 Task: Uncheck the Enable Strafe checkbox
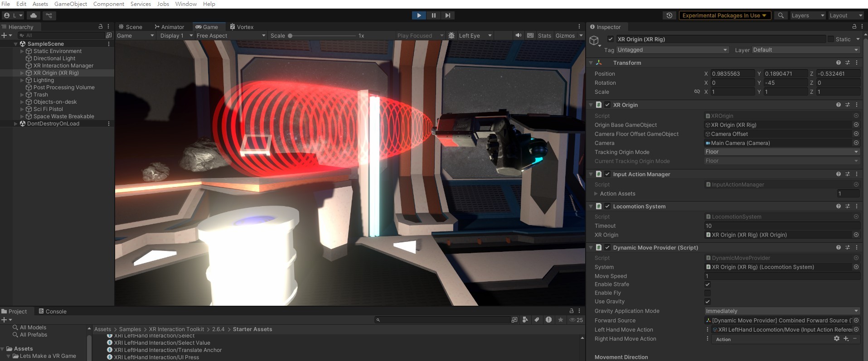pos(708,284)
